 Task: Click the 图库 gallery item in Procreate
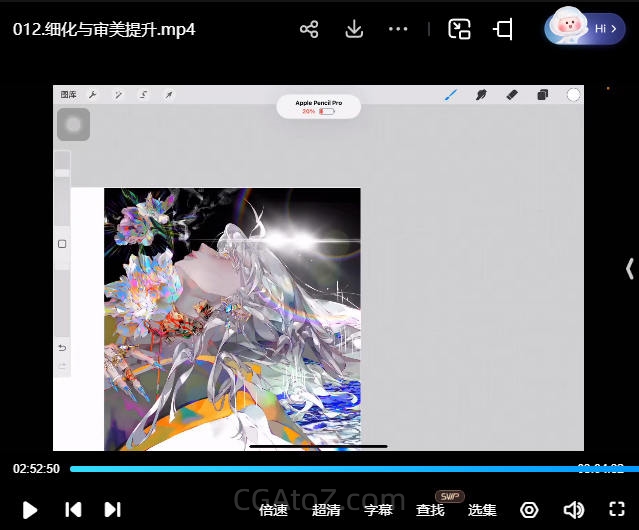click(68, 95)
